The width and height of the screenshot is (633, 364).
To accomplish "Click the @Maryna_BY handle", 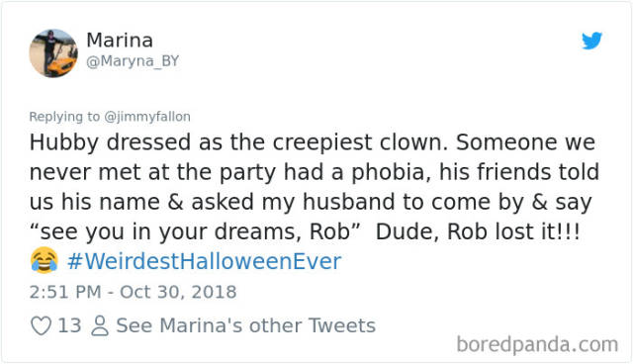I will pos(133,61).
